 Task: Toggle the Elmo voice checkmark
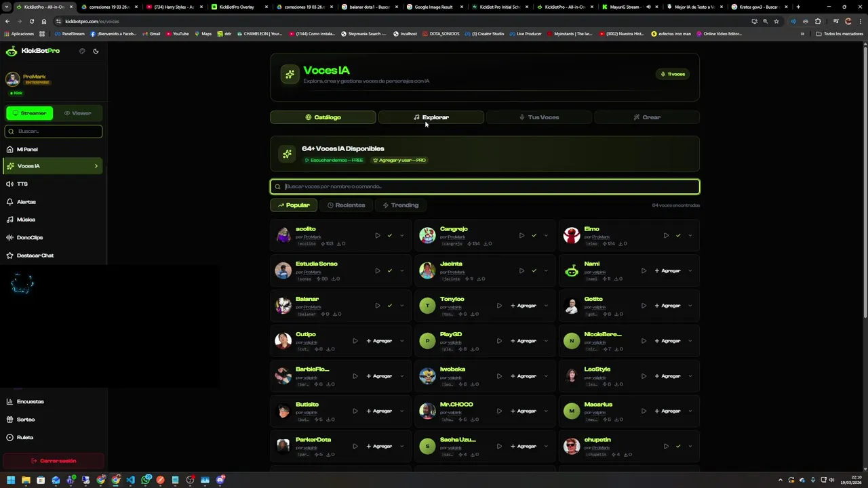[678, 235]
